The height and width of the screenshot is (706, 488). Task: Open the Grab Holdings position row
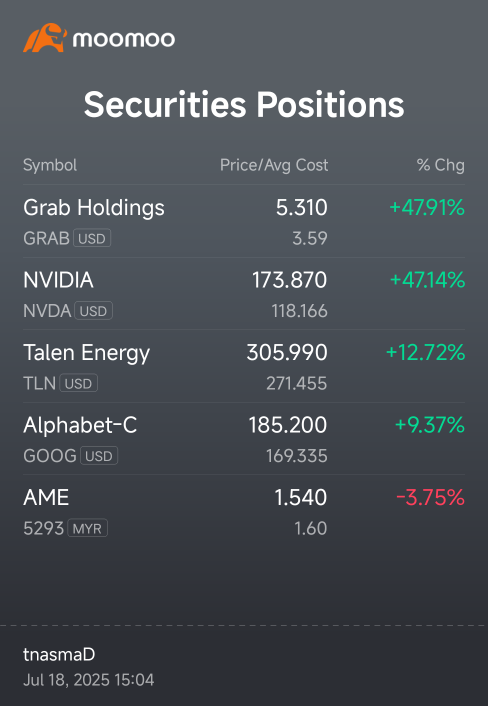244,222
